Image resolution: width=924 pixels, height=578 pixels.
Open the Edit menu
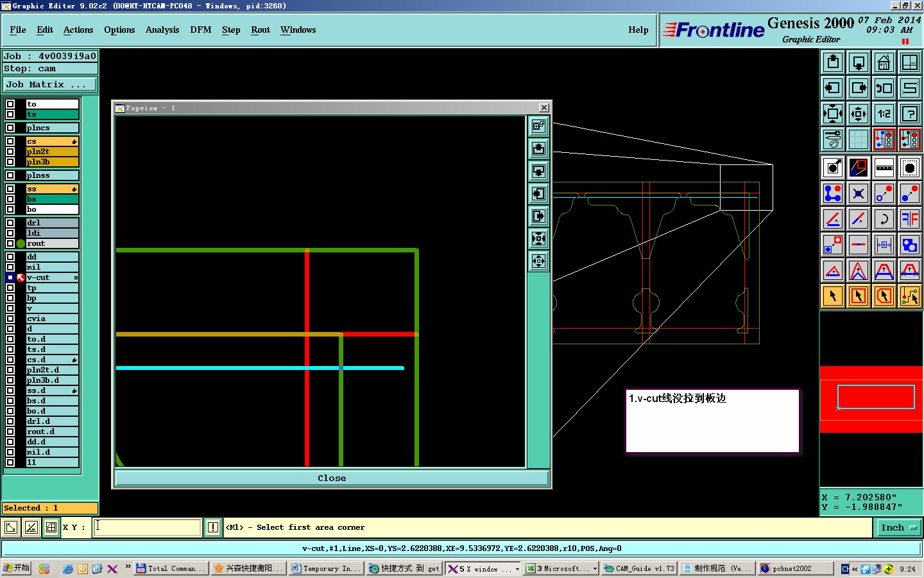click(x=45, y=30)
